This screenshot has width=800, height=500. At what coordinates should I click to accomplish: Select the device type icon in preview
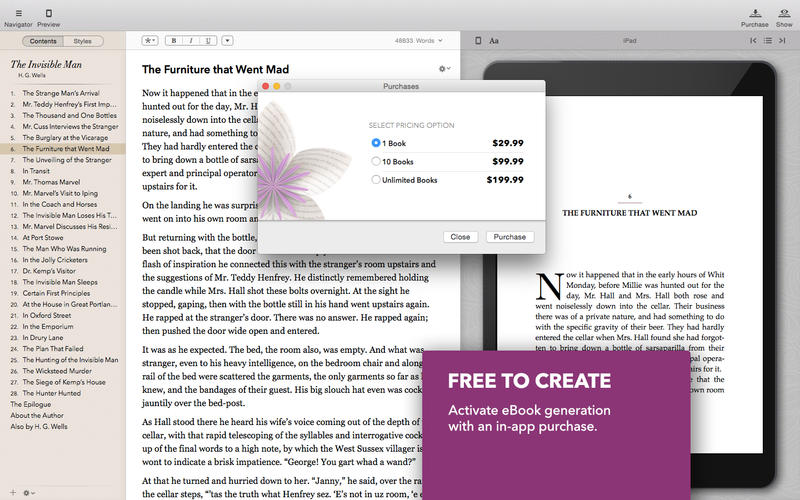coord(478,40)
